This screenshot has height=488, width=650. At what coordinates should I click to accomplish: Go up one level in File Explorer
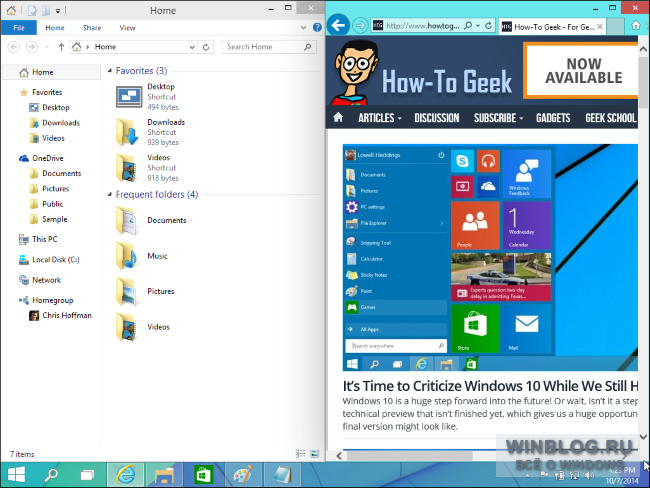(61, 47)
